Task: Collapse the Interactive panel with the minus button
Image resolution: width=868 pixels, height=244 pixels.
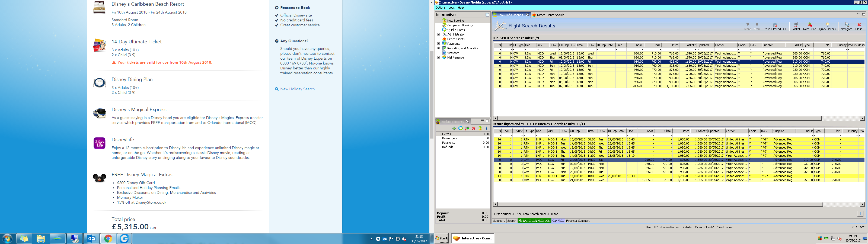Action: (x=487, y=15)
